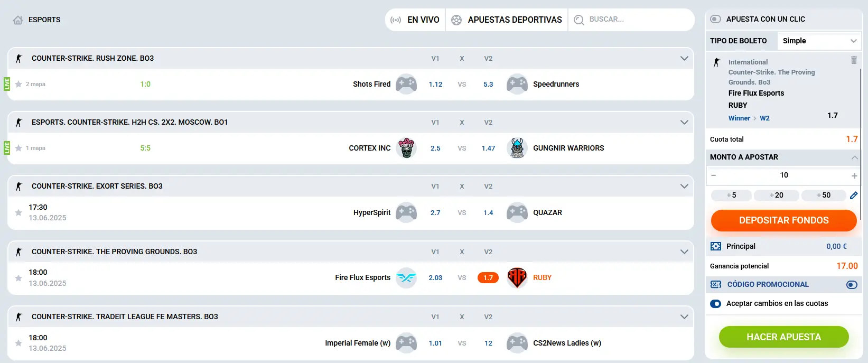Image resolution: width=868 pixels, height=363 pixels.
Task: Click the HACER APUESTA button
Action: click(783, 337)
